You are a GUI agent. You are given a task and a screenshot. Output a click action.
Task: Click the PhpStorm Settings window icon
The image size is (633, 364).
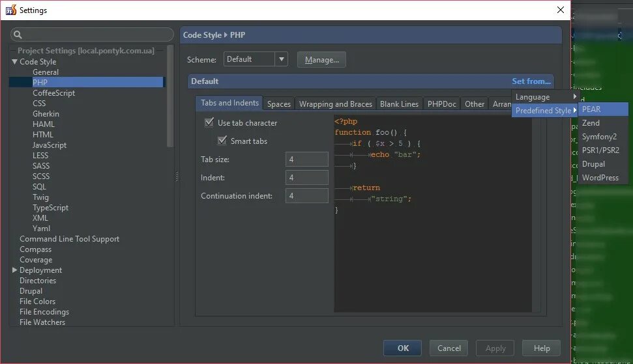point(11,10)
